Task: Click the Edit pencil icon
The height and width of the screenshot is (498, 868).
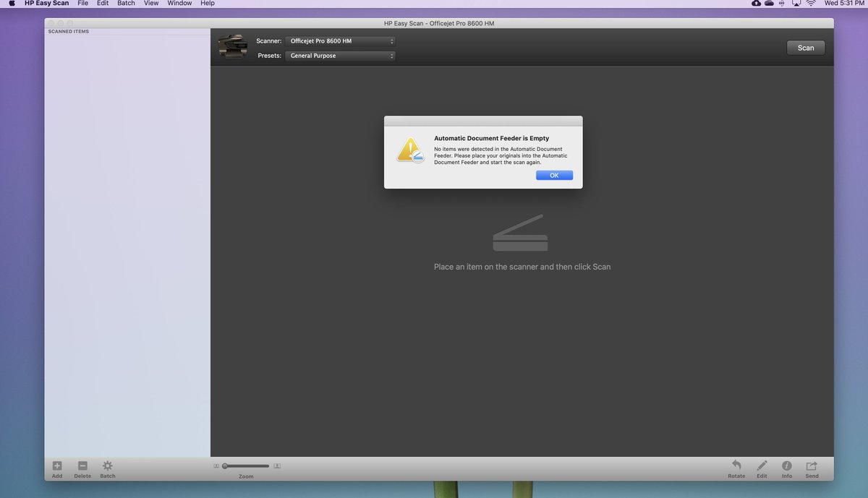Action: coord(762,465)
